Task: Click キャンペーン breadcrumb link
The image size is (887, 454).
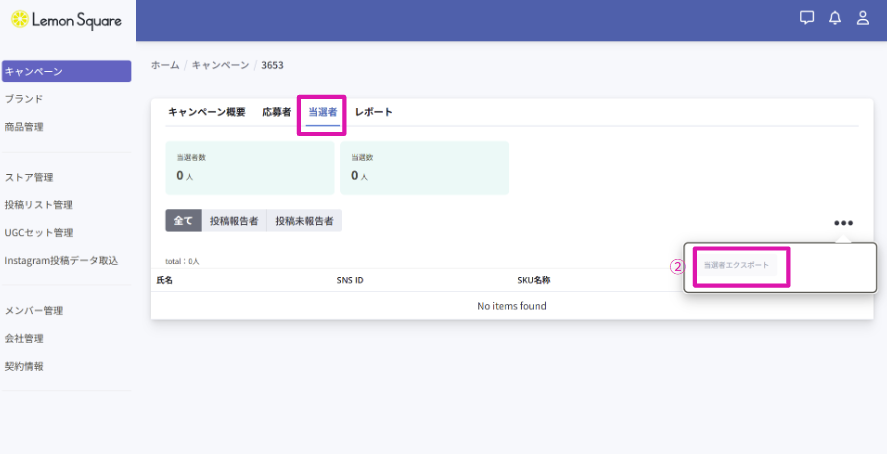Action: tap(220, 65)
